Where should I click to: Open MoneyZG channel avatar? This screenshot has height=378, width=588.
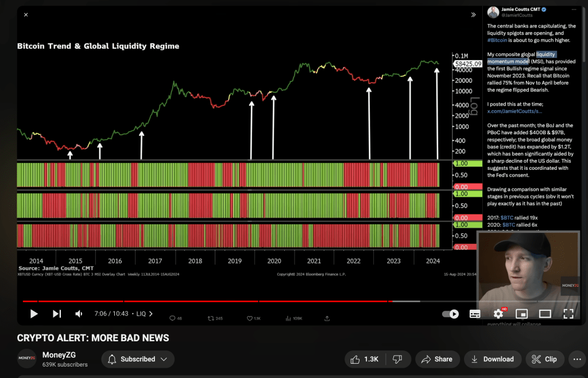[x=26, y=358]
